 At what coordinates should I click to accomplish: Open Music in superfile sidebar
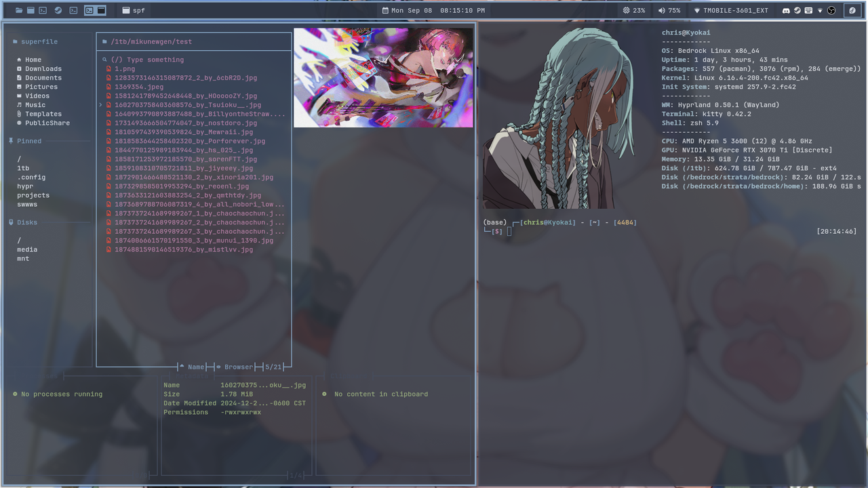pyautogui.click(x=31, y=105)
